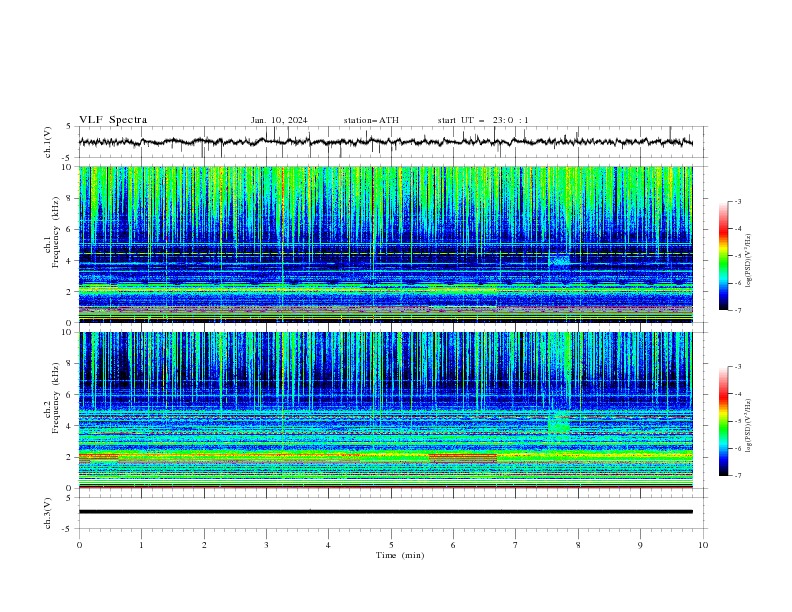This screenshot has height=612, width=792.
Task: Click time axis tick label "8"
Action: coord(578,545)
